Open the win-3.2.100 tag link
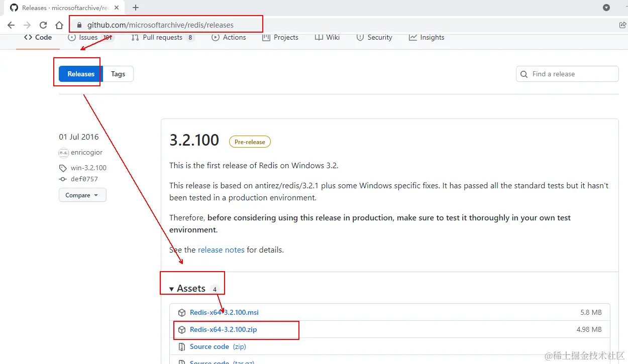 [x=88, y=168]
